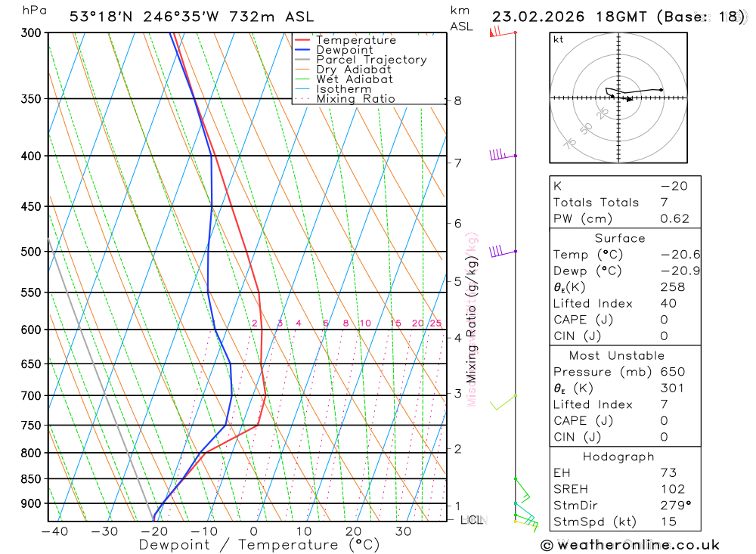756x554 pixels.
Task: Click the 850 hPa pressure label
Action: (31, 479)
